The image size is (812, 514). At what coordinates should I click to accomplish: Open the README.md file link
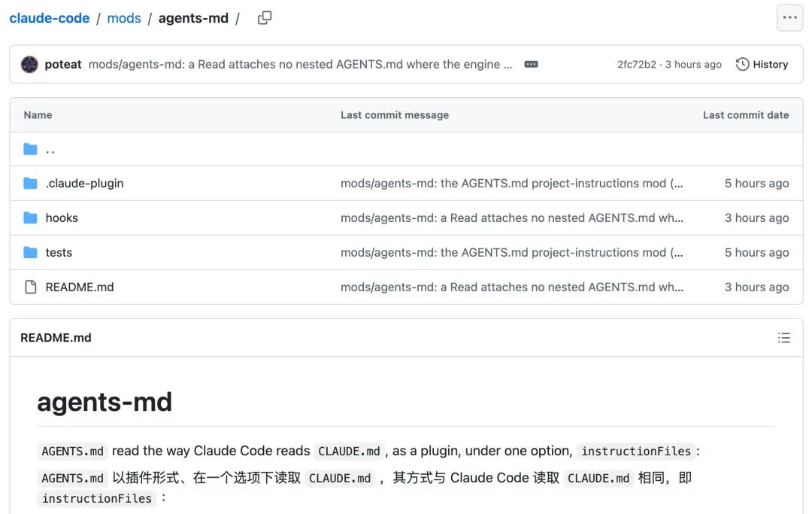pos(80,287)
